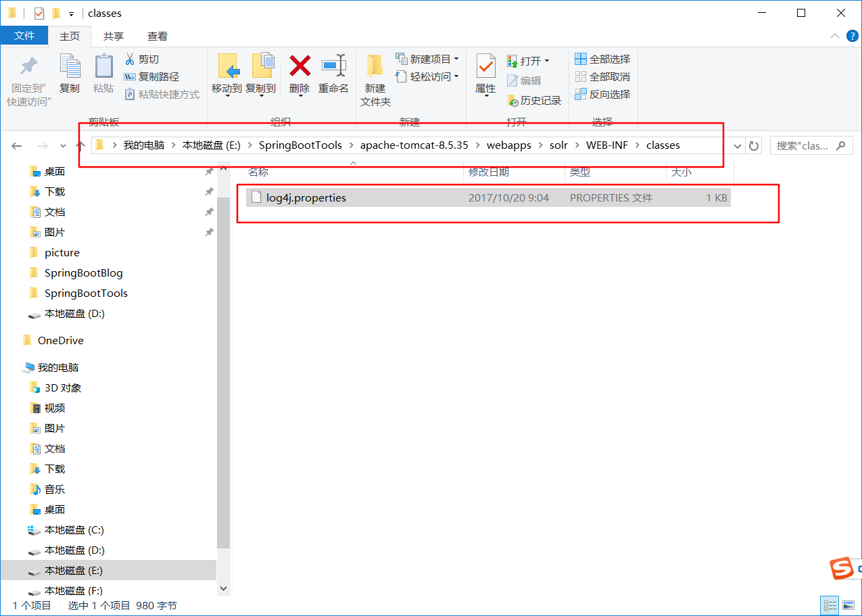Open the File (文件) tab
Image resolution: width=862 pixels, height=616 pixels.
[x=24, y=36]
